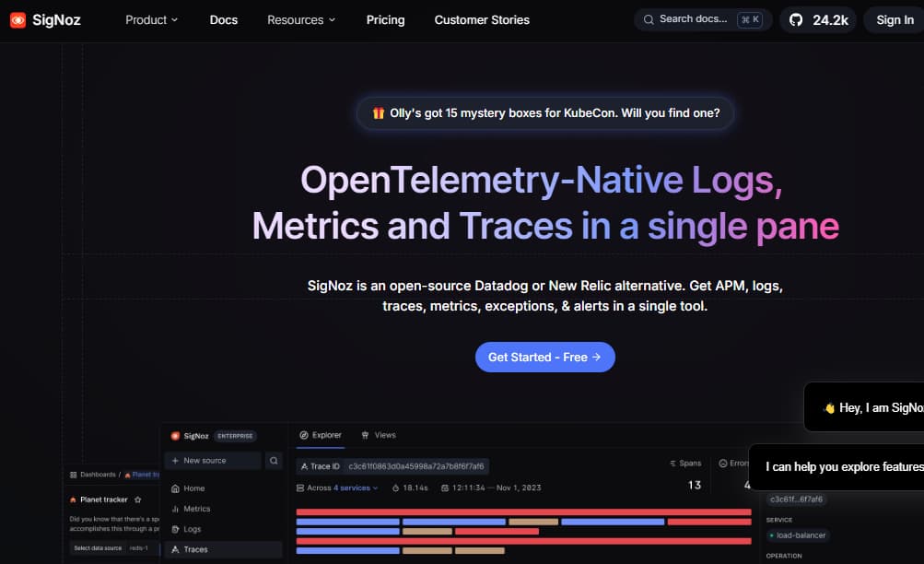924x564 pixels.
Task: Click the search magnifier beside New source
Action: click(x=274, y=460)
